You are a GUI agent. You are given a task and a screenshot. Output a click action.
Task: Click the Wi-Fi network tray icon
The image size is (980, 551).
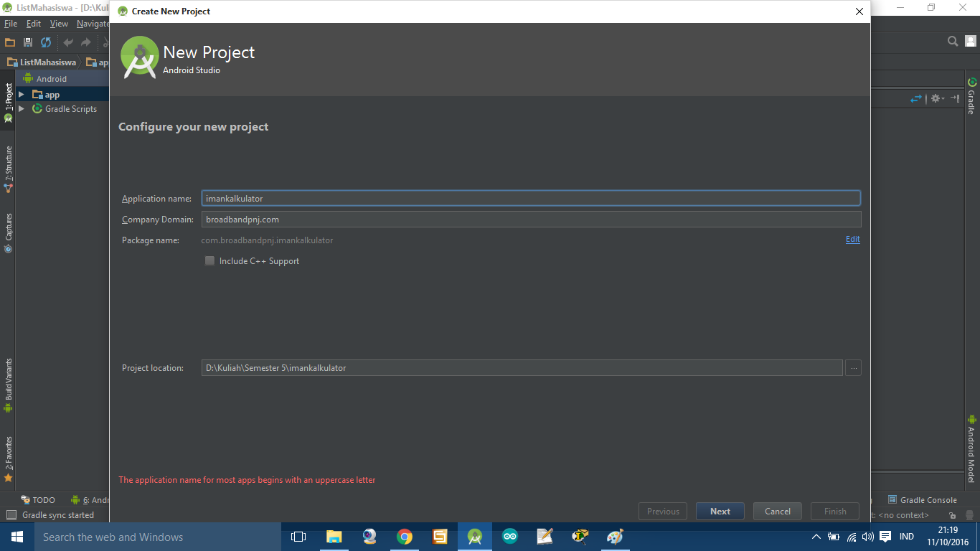pyautogui.click(x=852, y=537)
